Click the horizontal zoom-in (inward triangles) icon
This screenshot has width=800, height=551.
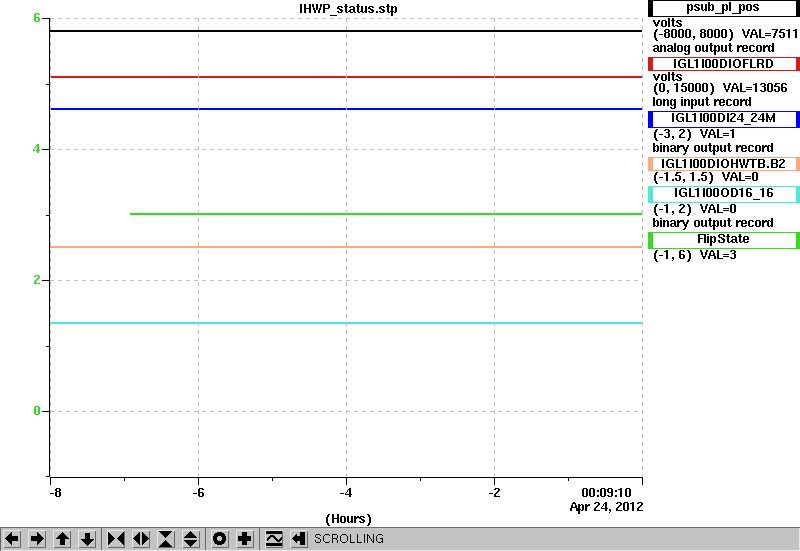pos(116,539)
